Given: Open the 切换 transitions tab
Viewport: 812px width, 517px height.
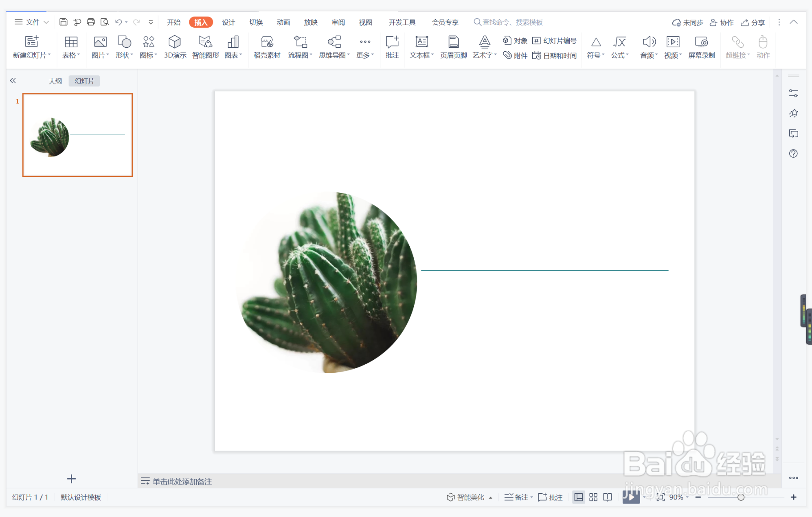Looking at the screenshot, I should tap(256, 22).
